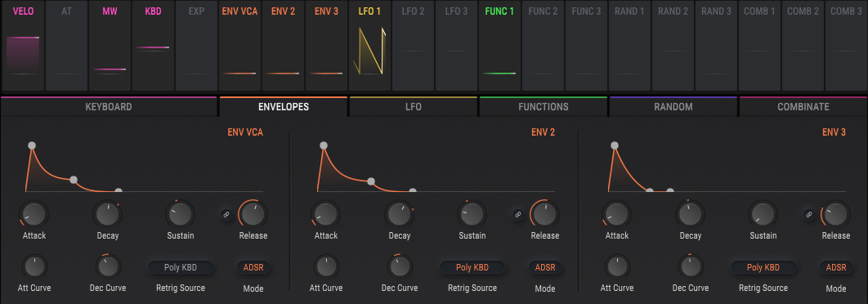Click the ENV 3 Dec Curve knob
Image resolution: width=868 pixels, height=304 pixels.
pyautogui.click(x=691, y=267)
